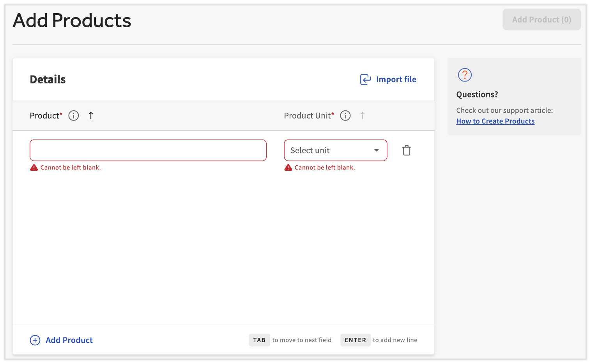Click the warning icon under Select unit
This screenshot has height=364, width=591.
pos(288,167)
